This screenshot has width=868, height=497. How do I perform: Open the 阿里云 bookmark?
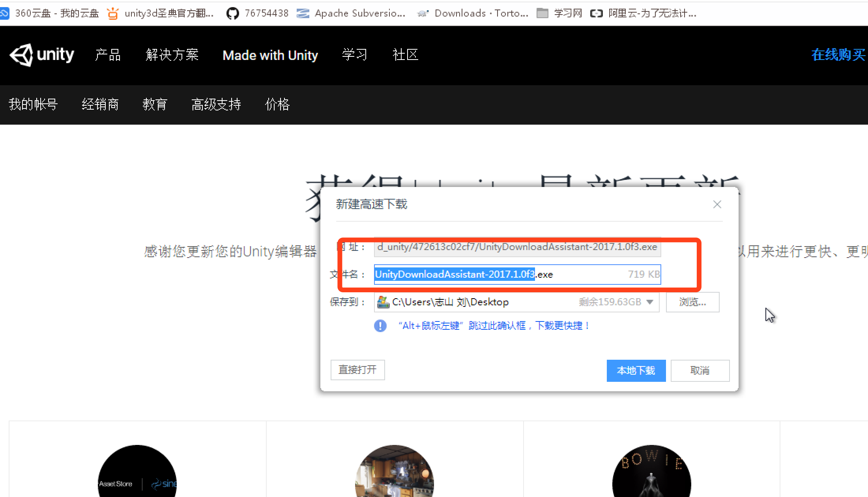pos(643,13)
